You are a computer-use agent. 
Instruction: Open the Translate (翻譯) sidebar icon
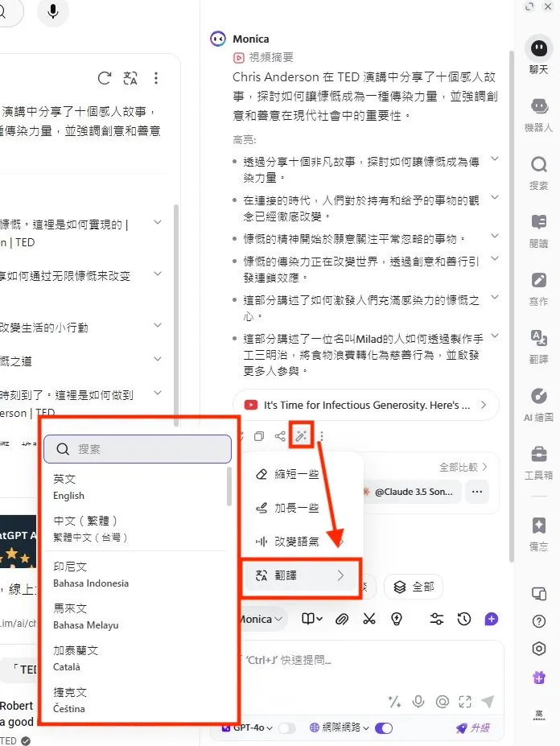538,347
